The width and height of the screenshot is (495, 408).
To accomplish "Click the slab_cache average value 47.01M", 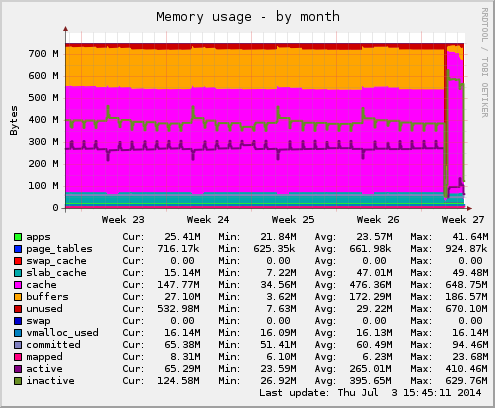I will point(374,273).
